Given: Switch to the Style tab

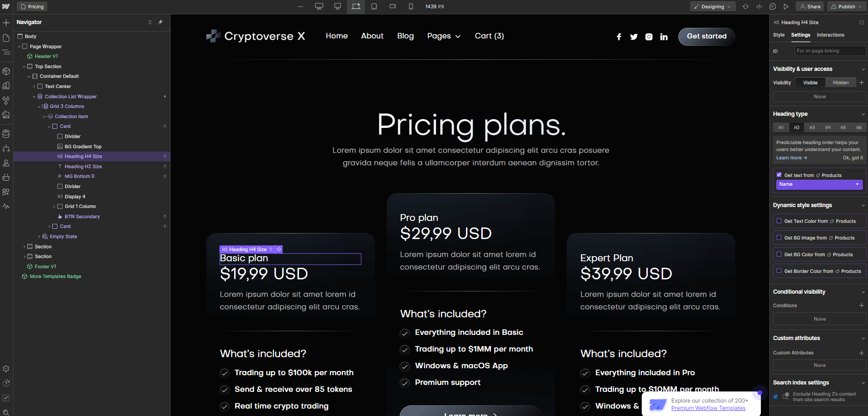Looking at the screenshot, I should [779, 35].
